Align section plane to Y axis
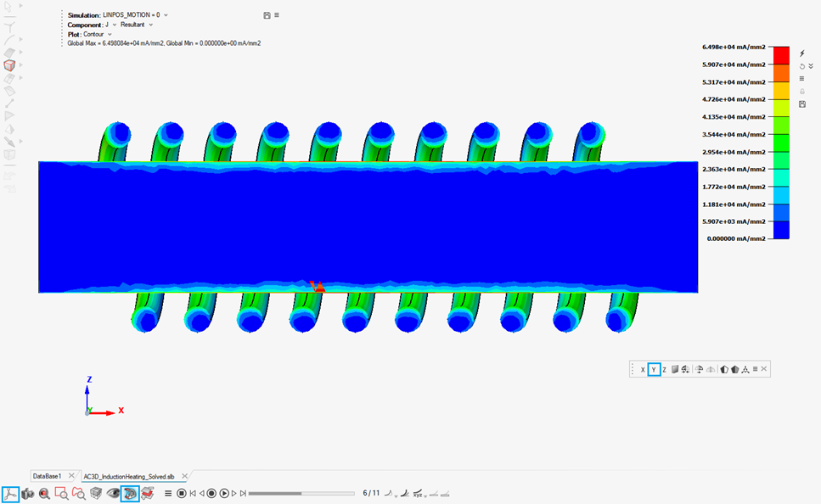The image size is (821, 504). coord(654,369)
